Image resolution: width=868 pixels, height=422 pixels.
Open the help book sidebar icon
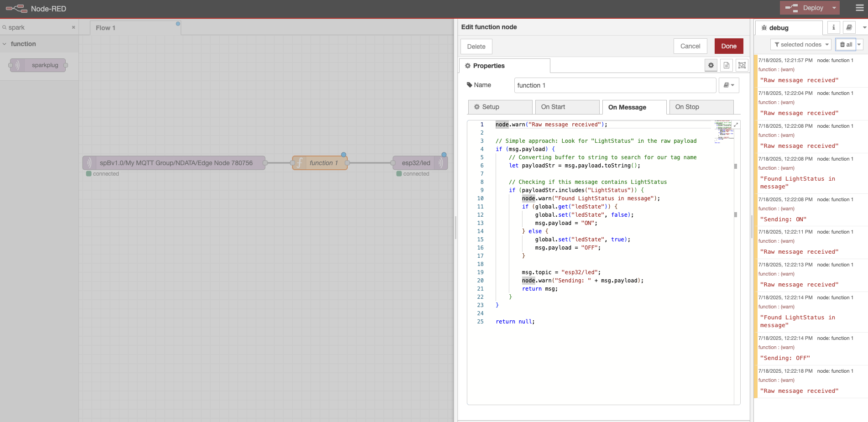(x=849, y=27)
